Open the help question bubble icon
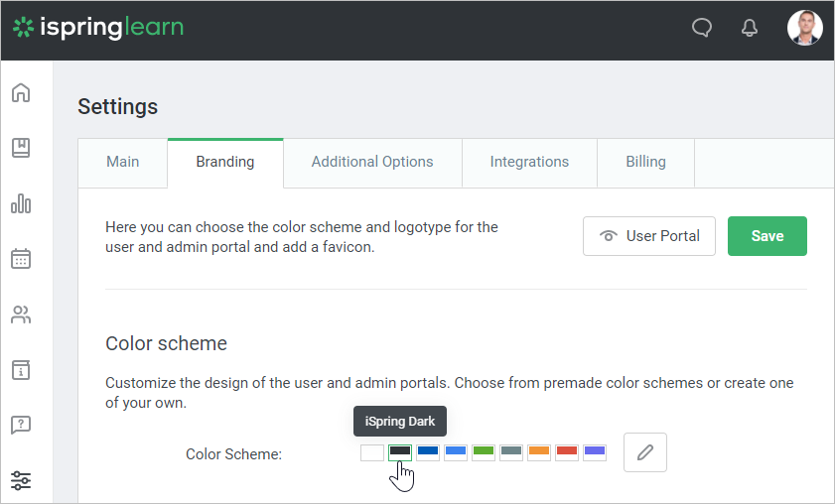The width and height of the screenshot is (835, 504). (x=21, y=425)
